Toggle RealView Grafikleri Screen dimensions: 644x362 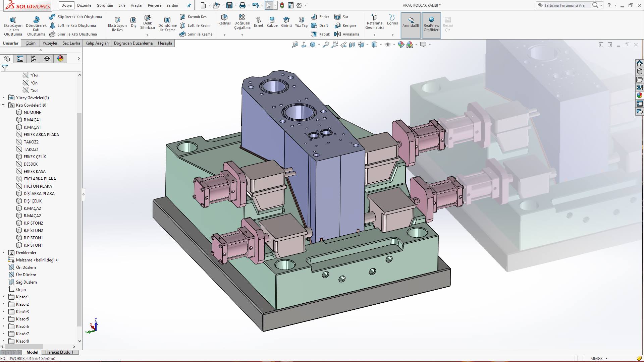pos(431,25)
